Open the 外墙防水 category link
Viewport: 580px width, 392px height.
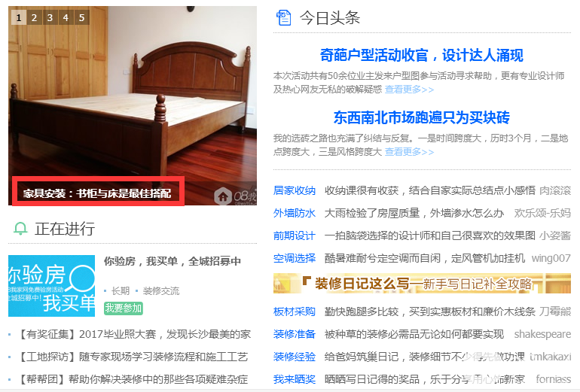point(295,213)
